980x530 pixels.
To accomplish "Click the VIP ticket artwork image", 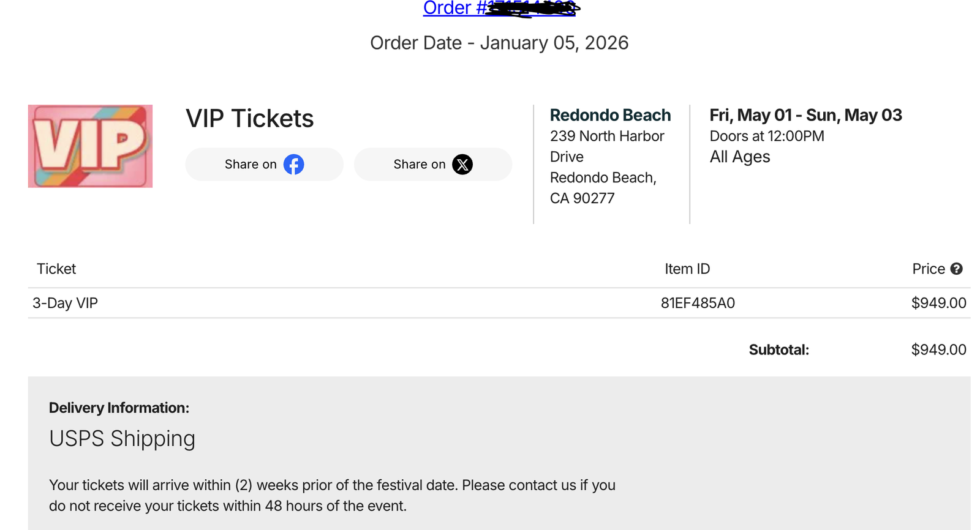I will (x=90, y=146).
